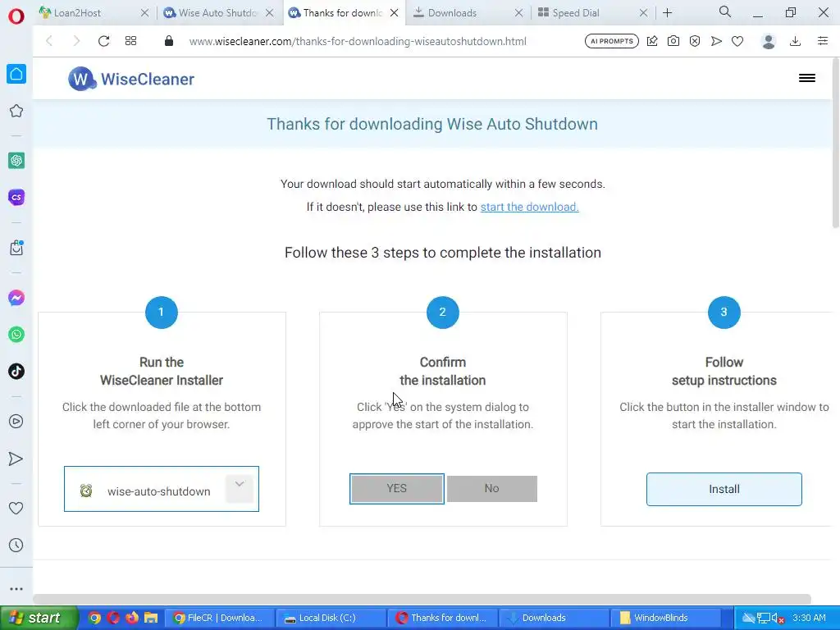Open the Opera main menu logo
840x630 pixels.
tap(16, 16)
